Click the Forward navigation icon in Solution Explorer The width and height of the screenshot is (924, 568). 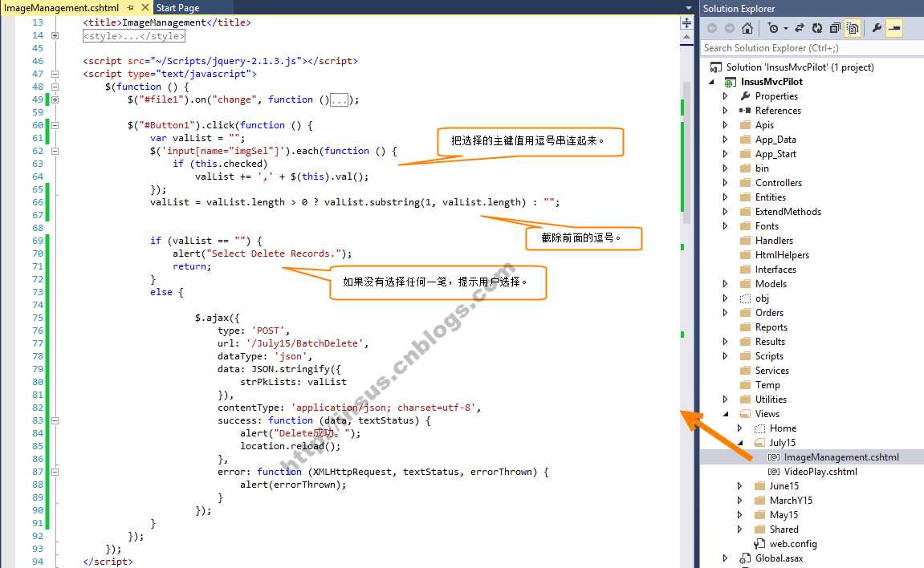tap(730, 27)
